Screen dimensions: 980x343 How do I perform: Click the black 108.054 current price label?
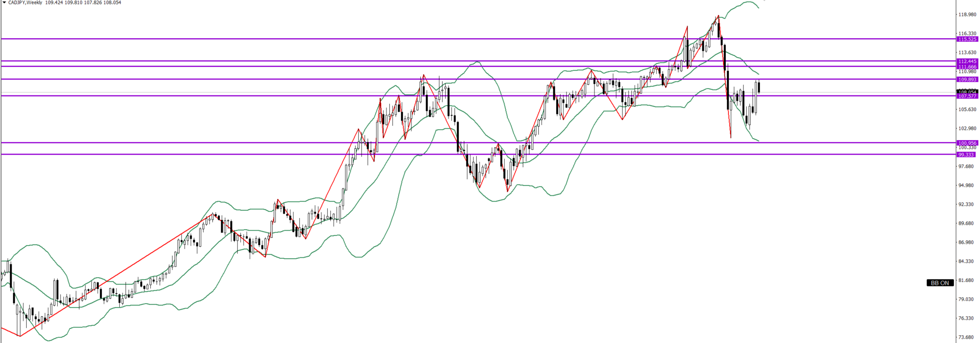coord(967,92)
